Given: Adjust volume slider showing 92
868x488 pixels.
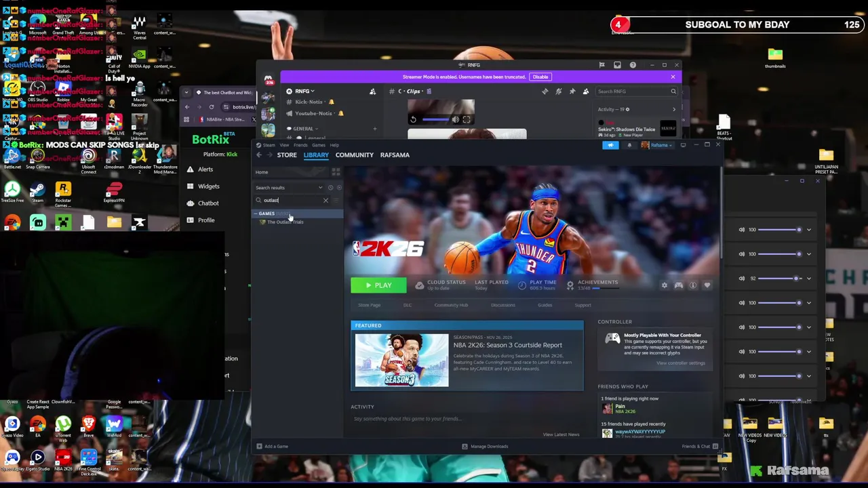Looking at the screenshot, I should [780, 279].
